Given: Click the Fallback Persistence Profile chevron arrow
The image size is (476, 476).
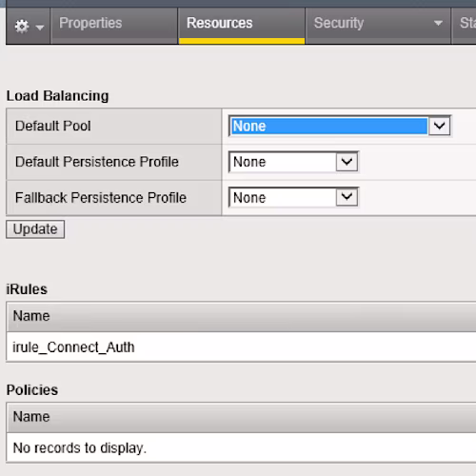Looking at the screenshot, I should point(347,197).
